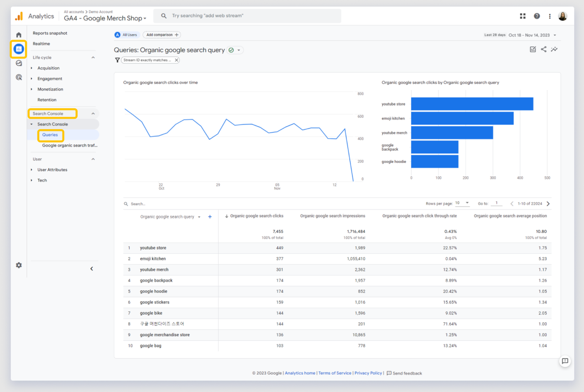Open the Insights sparkline icon
This screenshot has height=392, width=584.
554,49
